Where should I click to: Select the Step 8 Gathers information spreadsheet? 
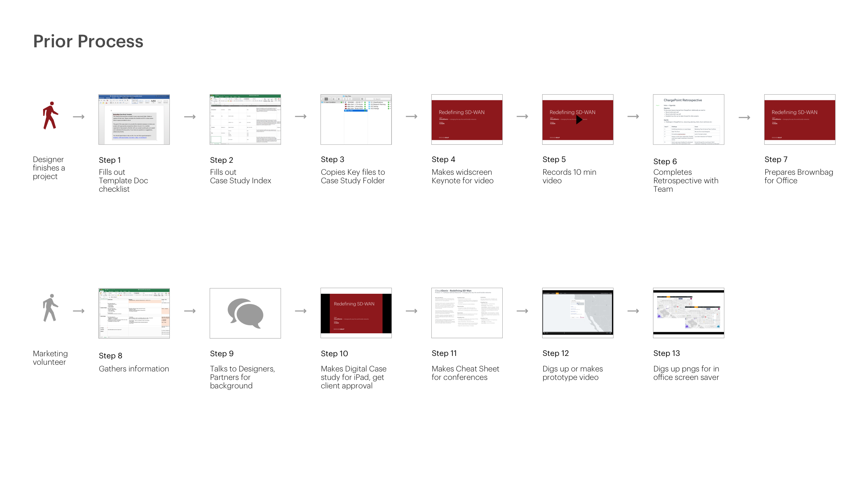coord(134,313)
